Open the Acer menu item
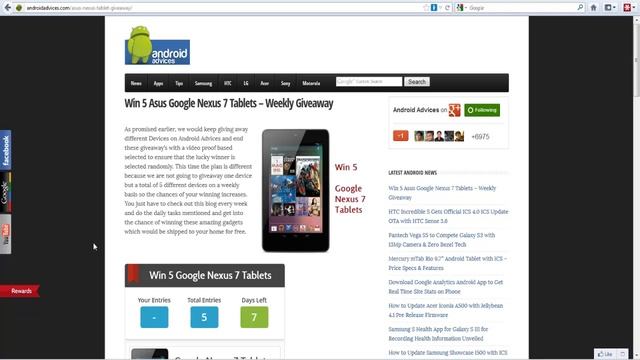Image resolution: width=640 pixels, height=360 pixels. point(264,83)
